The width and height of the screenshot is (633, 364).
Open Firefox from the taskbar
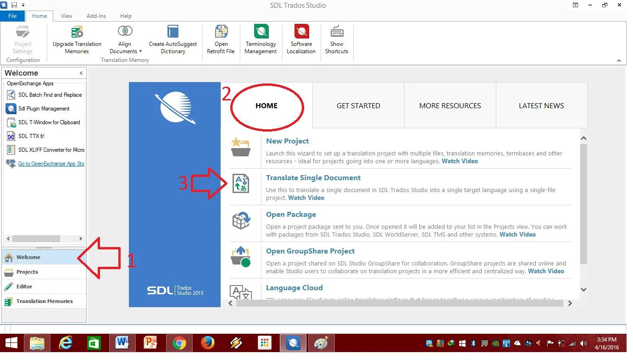coord(208,343)
